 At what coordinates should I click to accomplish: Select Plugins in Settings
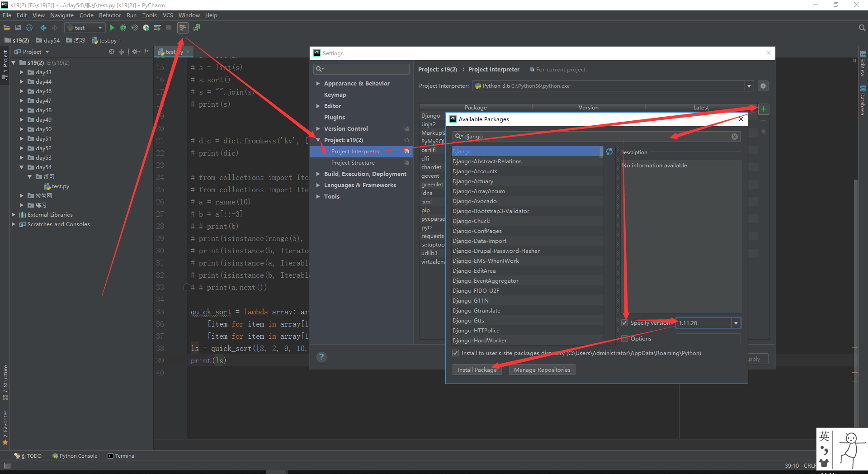click(x=335, y=118)
